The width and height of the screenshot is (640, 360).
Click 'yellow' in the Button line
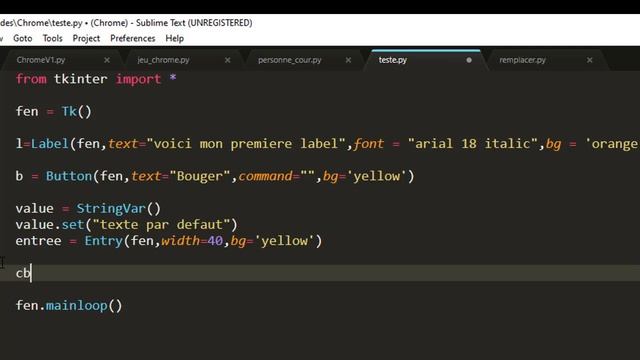pos(377,176)
